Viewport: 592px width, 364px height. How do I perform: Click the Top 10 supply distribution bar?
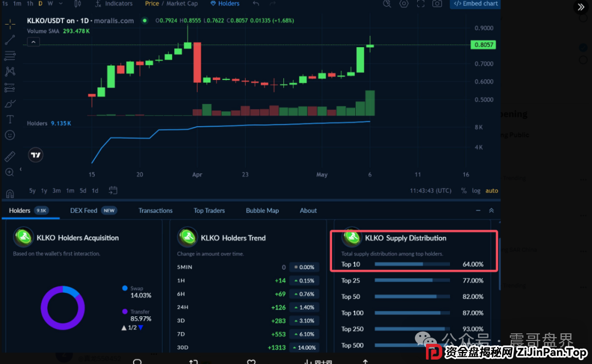411,264
